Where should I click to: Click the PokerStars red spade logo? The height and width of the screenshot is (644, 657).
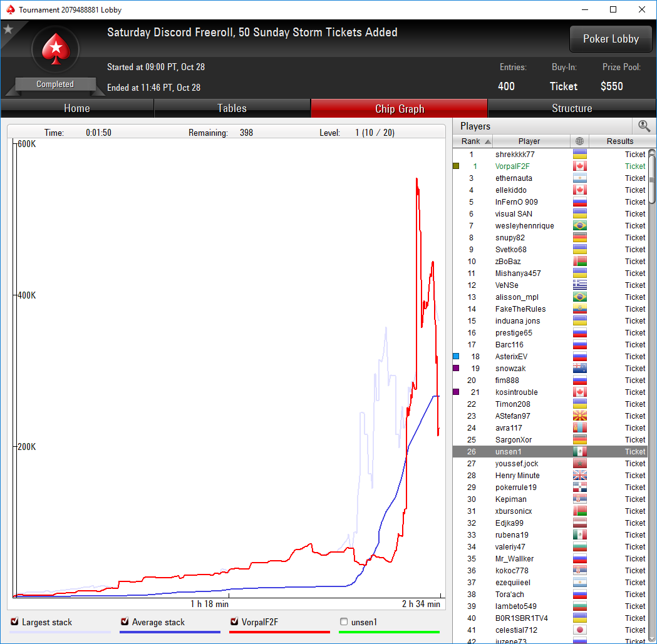coord(55,49)
